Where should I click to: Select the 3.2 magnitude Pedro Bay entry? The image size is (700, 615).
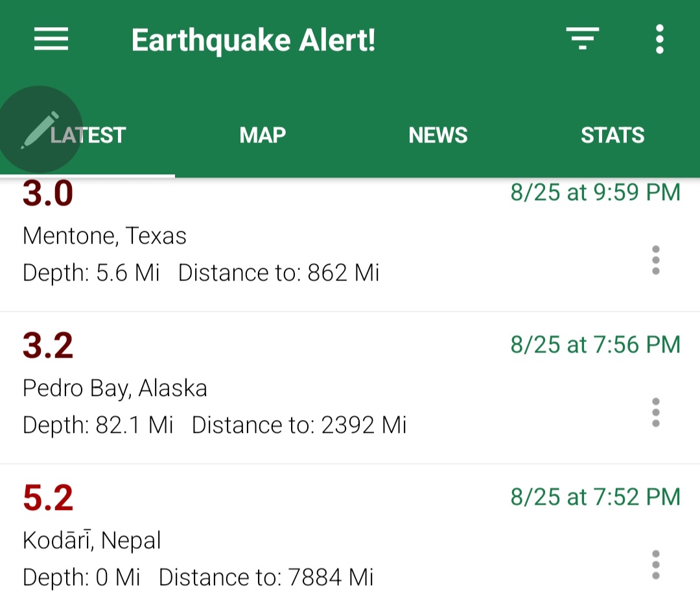350,388
